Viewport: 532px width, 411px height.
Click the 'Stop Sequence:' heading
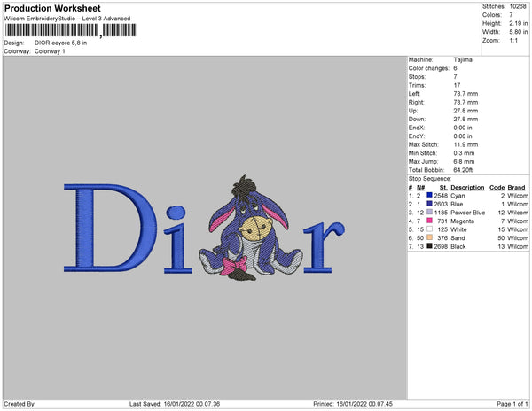coord(430,179)
